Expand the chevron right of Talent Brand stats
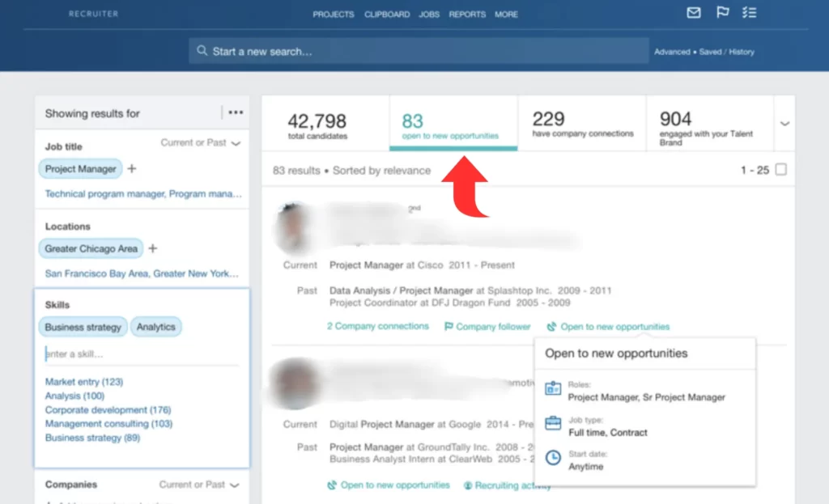 [784, 124]
